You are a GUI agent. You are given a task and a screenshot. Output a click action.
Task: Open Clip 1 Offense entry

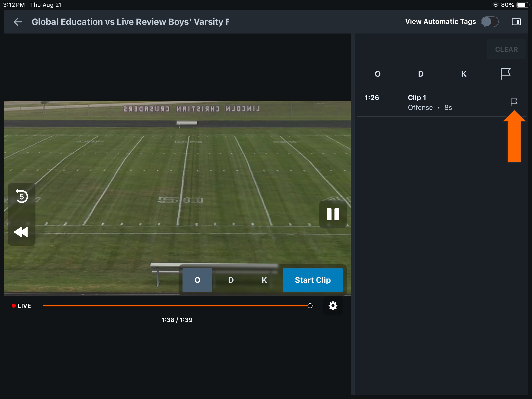click(441, 103)
